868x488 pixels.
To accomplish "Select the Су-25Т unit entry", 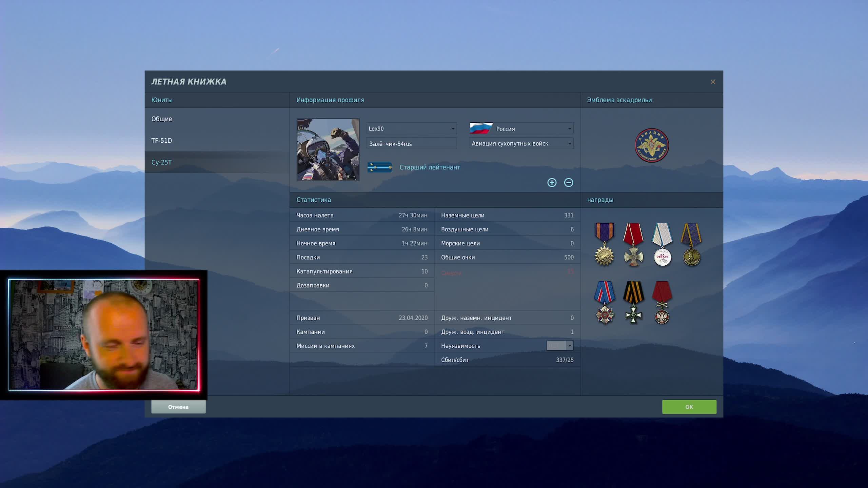I will point(162,162).
